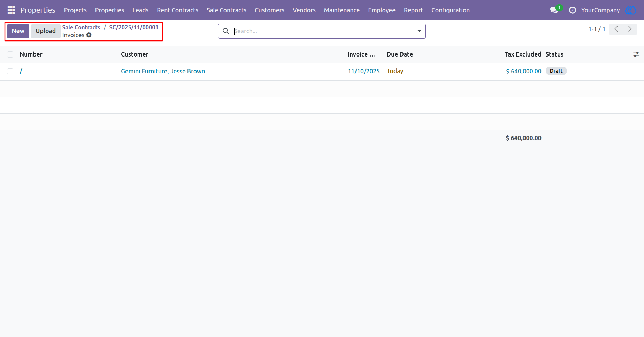Sort by the Customer column header
644x337 pixels.
click(135, 54)
